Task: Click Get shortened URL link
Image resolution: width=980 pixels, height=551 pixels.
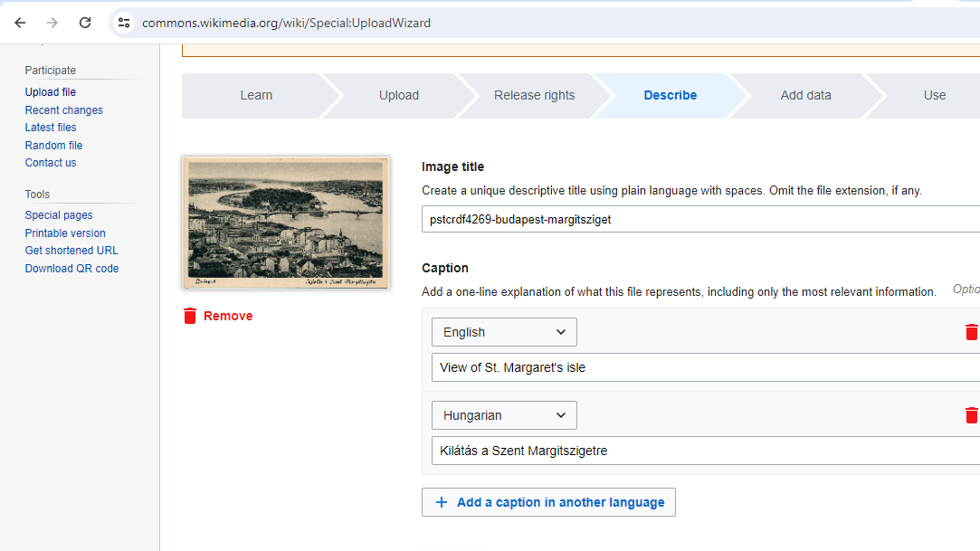Action: click(x=71, y=251)
